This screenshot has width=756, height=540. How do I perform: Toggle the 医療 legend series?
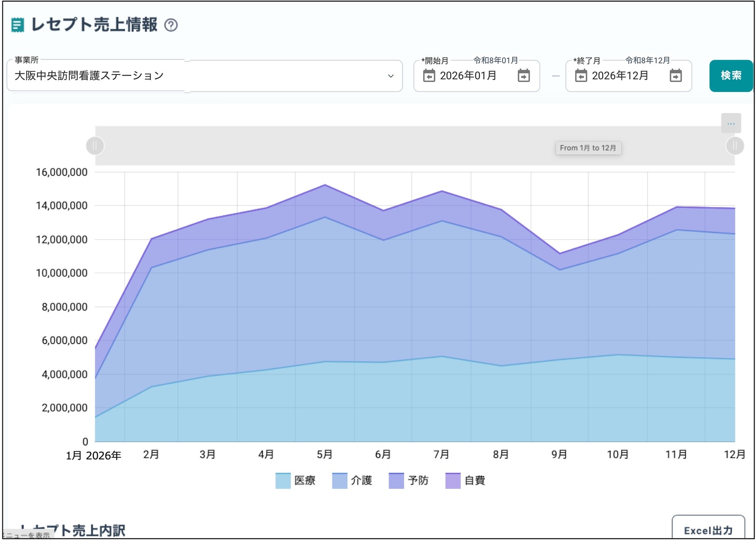tap(295, 480)
